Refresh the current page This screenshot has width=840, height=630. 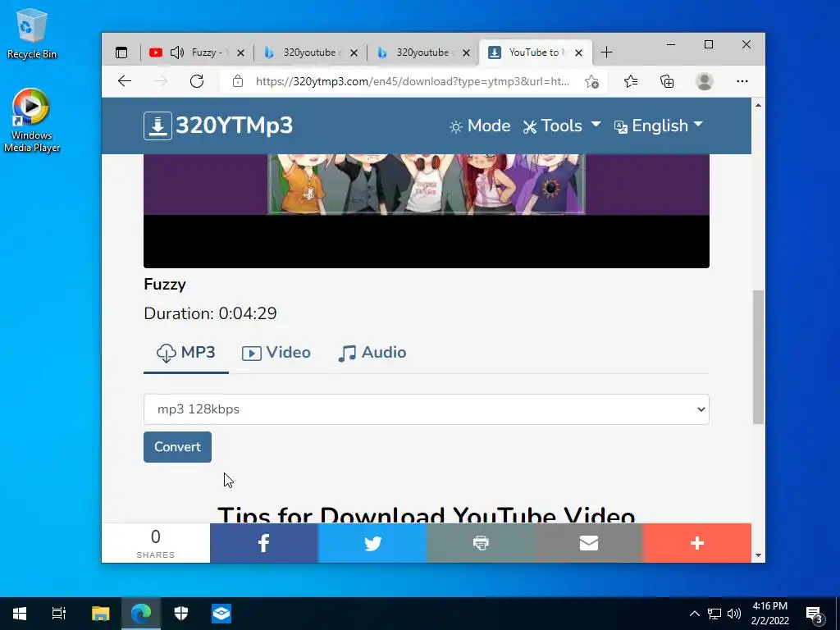pyautogui.click(x=197, y=81)
